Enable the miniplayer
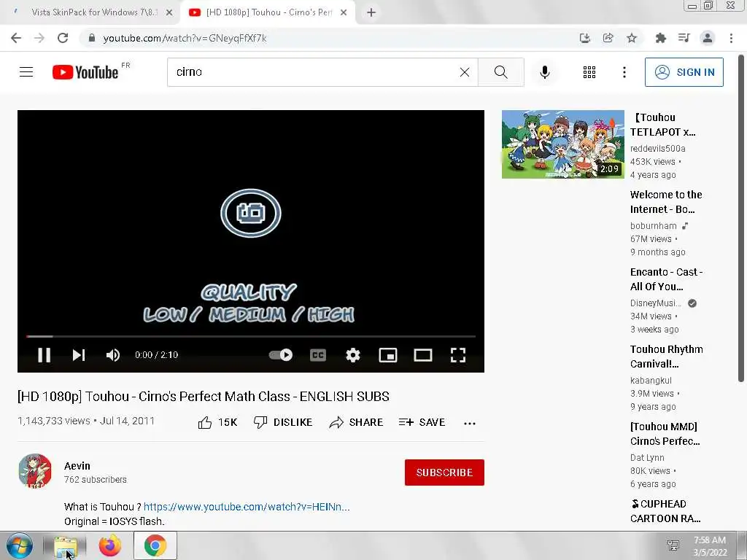Viewport: 747px width, 560px height. 388,355
